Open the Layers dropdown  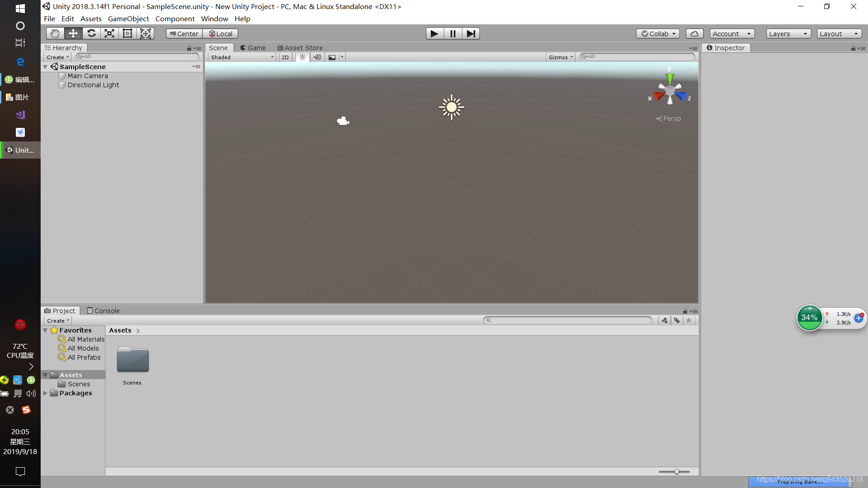(788, 33)
